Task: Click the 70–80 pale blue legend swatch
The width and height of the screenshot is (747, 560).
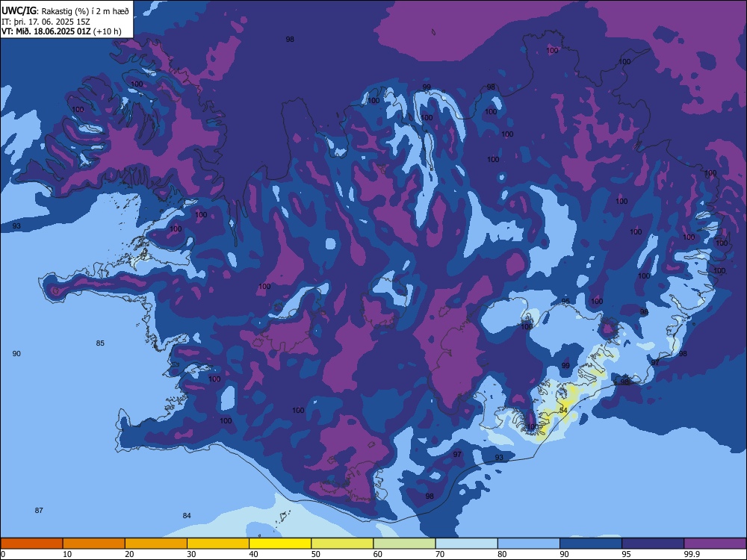Action: click(x=467, y=544)
